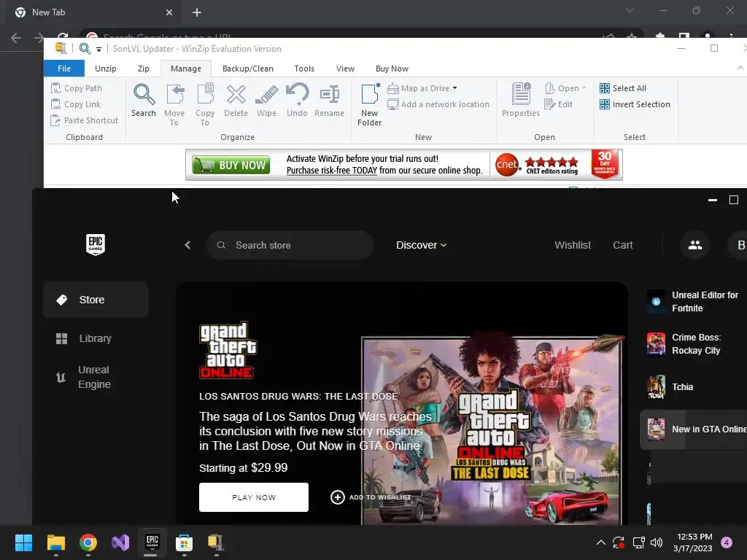The image size is (747, 560).
Task: Click ADD TO WISHLIST for GTA Online
Action: click(371, 497)
